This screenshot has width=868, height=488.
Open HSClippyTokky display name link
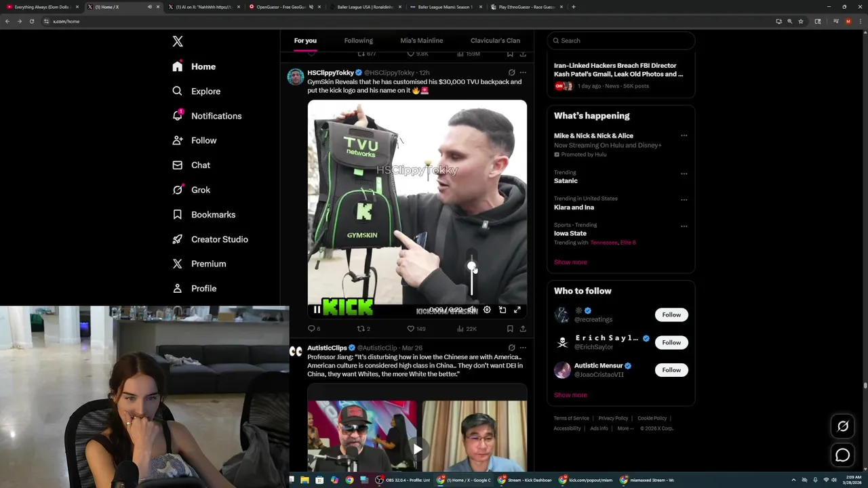[330, 73]
